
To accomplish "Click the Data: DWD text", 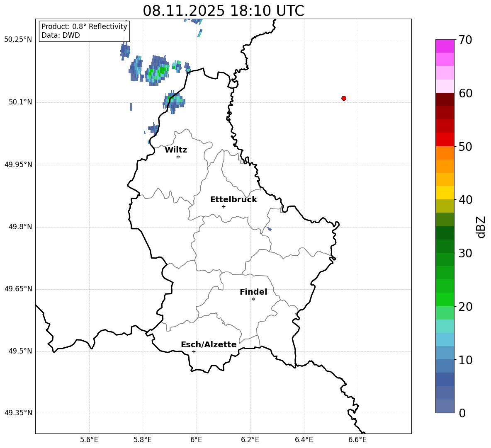I will click(61, 35).
